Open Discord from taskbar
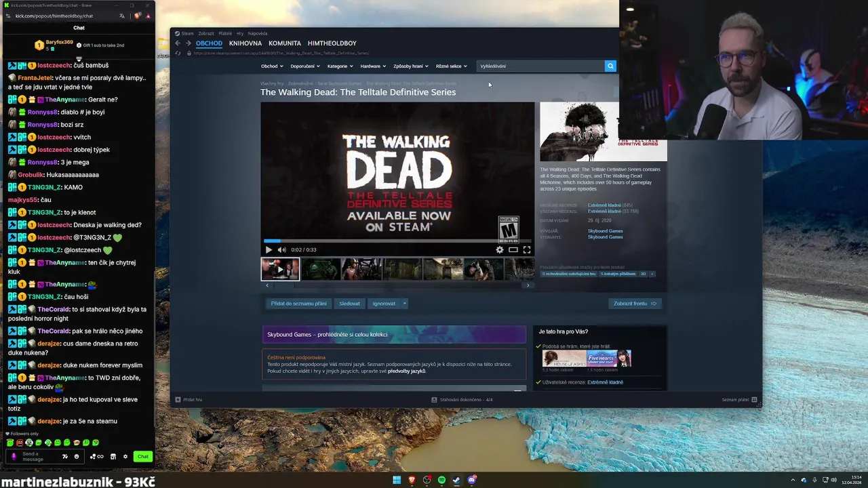The width and height of the screenshot is (868, 488). coord(472,480)
